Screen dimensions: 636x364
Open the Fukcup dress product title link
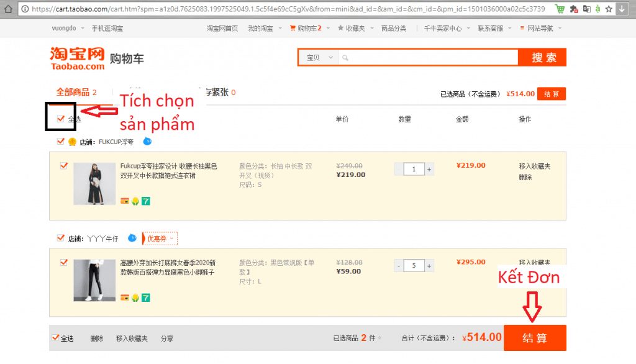pos(169,171)
